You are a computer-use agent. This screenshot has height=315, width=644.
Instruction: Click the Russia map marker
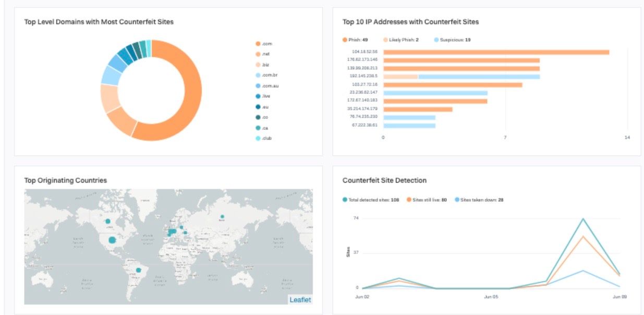[x=222, y=216]
